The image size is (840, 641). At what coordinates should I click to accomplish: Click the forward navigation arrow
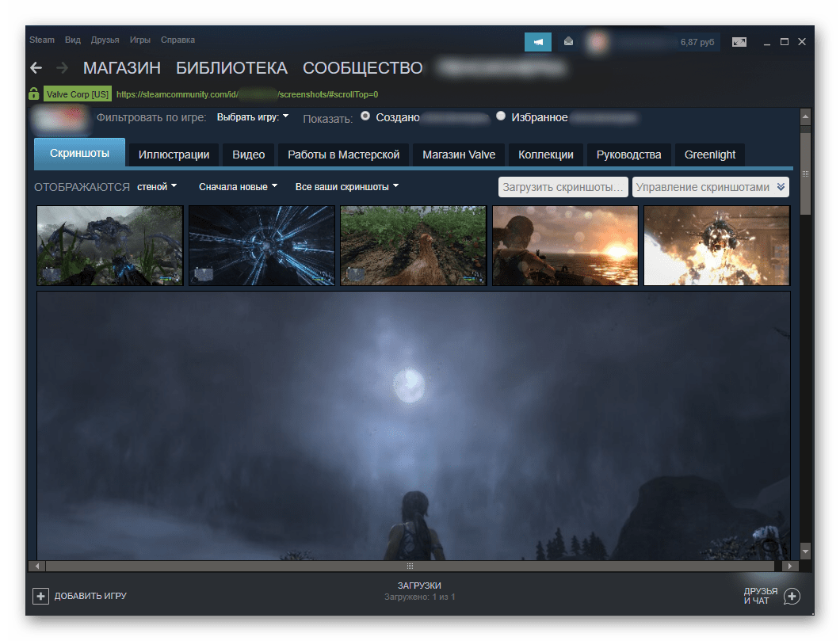(x=62, y=68)
